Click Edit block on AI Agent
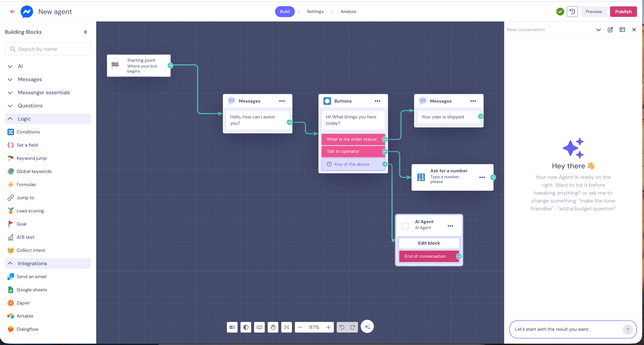This screenshot has height=345, width=644. point(429,243)
